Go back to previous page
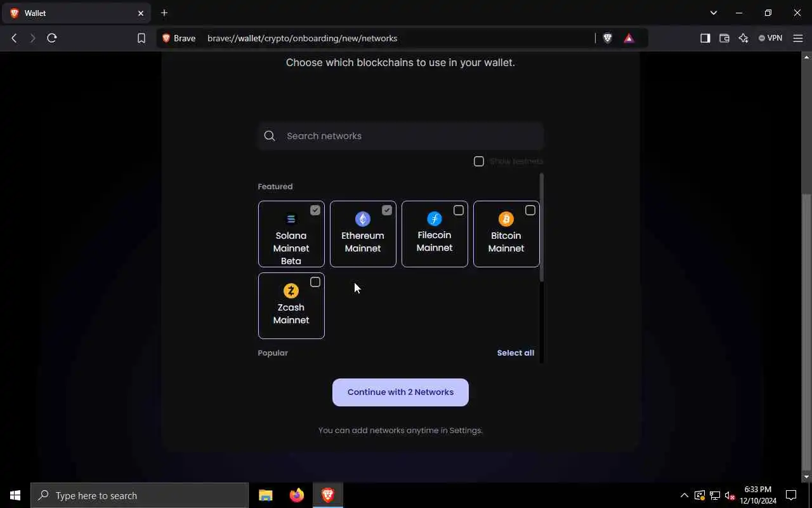This screenshot has width=812, height=508. click(x=14, y=38)
